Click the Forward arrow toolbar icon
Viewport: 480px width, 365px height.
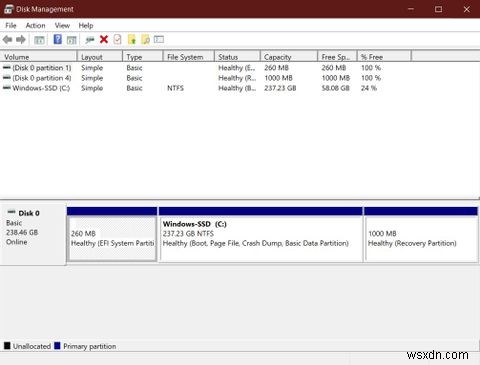(x=21, y=40)
